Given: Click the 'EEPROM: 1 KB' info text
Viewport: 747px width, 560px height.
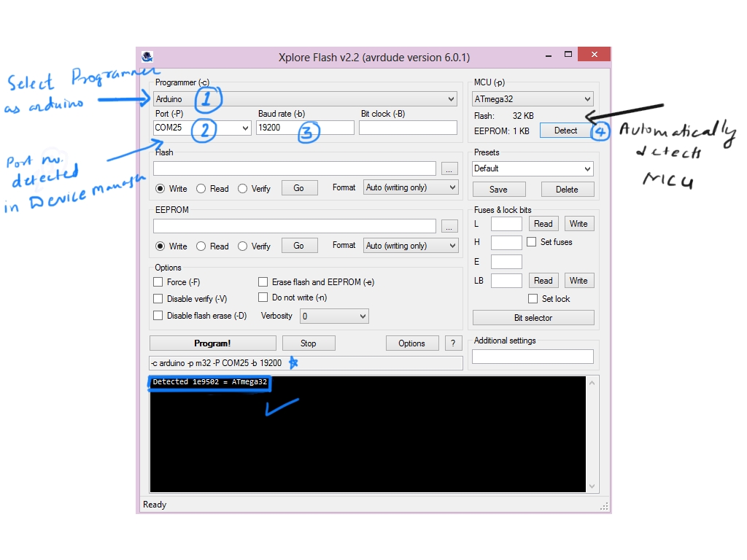Looking at the screenshot, I should pos(502,131).
